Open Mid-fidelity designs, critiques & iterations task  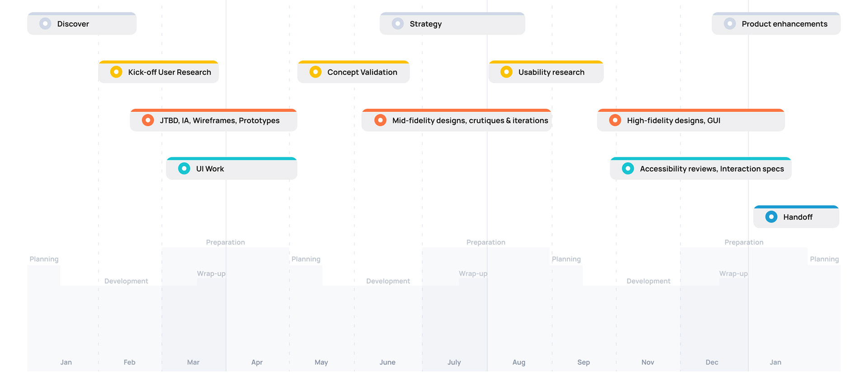click(457, 120)
